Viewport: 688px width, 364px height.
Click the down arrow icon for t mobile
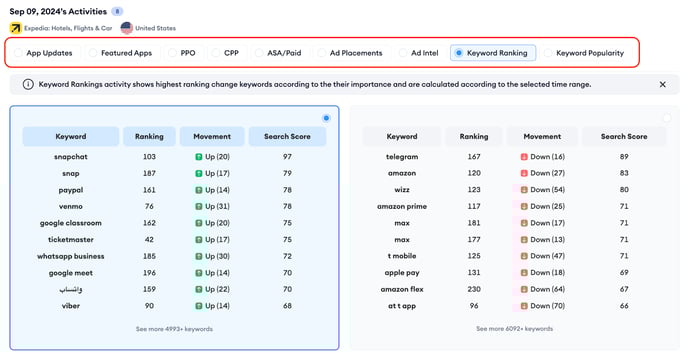[x=524, y=256]
